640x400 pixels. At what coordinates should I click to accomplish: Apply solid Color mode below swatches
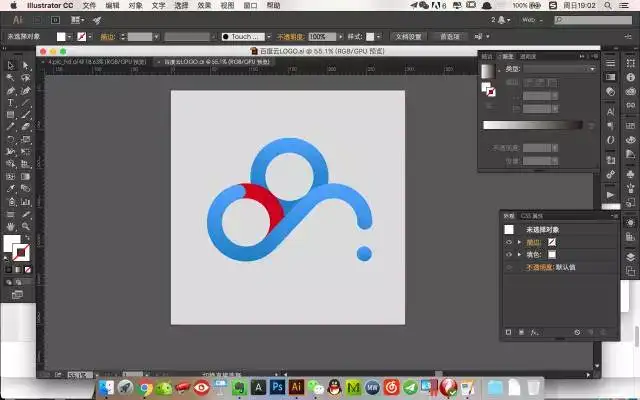[9, 270]
